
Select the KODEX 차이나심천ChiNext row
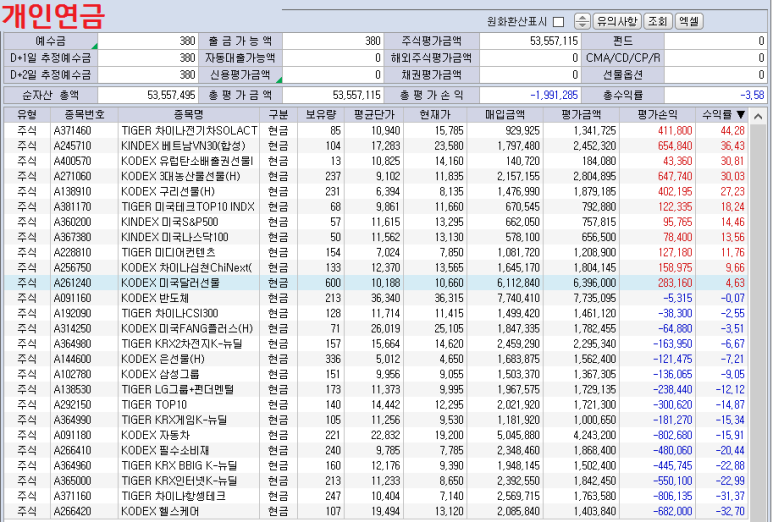[376, 268]
